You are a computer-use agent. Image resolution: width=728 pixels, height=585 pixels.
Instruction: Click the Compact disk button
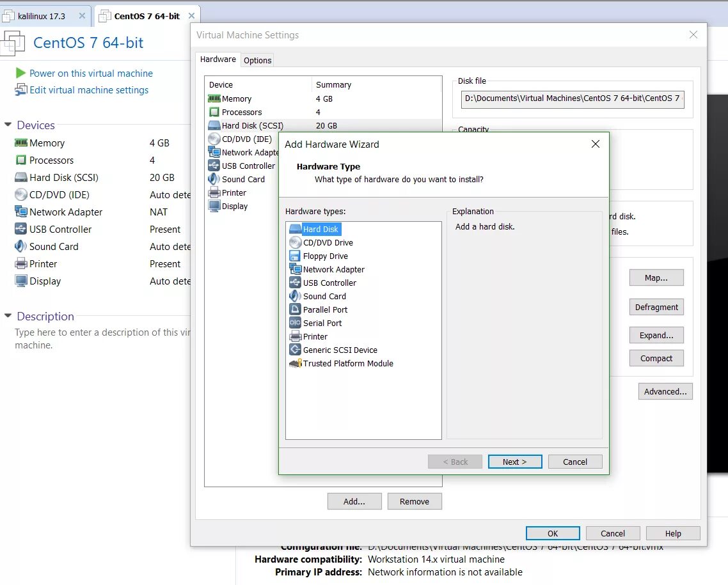pos(656,358)
